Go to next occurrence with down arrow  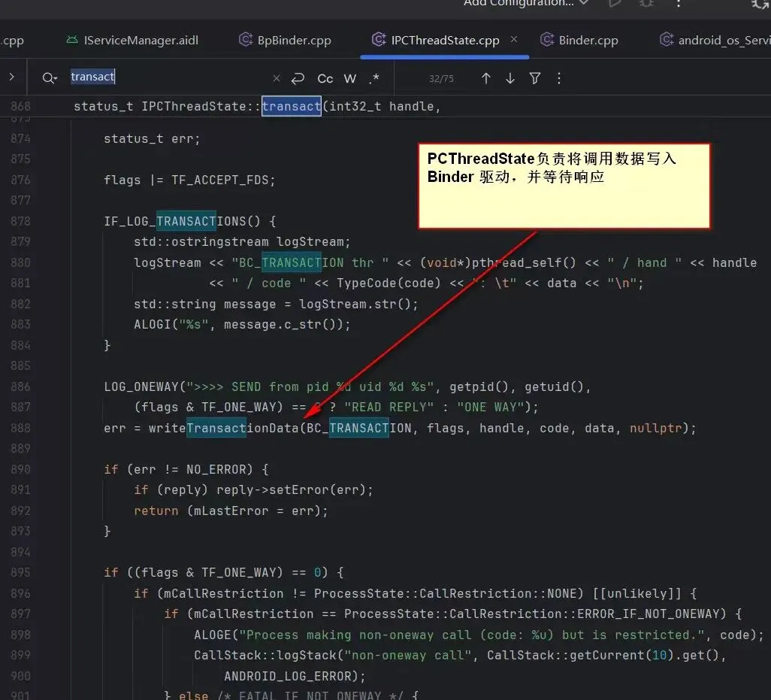click(x=510, y=78)
